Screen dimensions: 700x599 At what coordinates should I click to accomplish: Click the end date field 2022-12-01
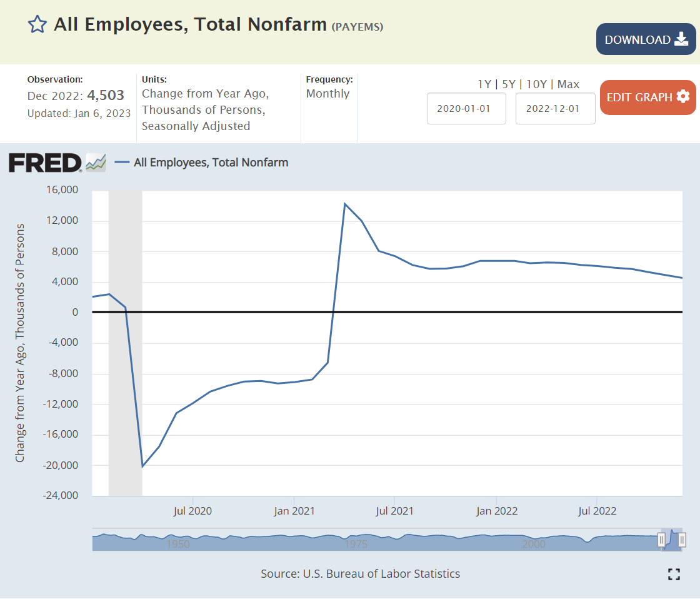[555, 108]
